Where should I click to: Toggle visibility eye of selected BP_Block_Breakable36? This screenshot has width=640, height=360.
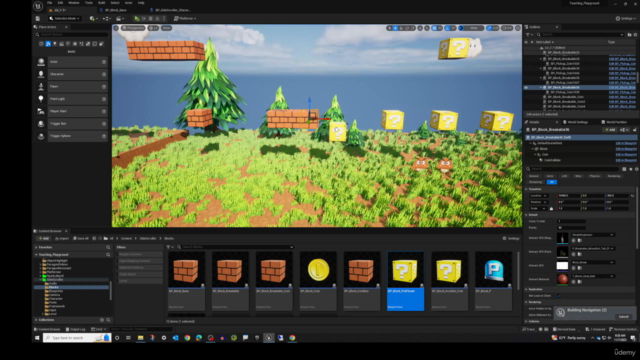click(x=526, y=87)
